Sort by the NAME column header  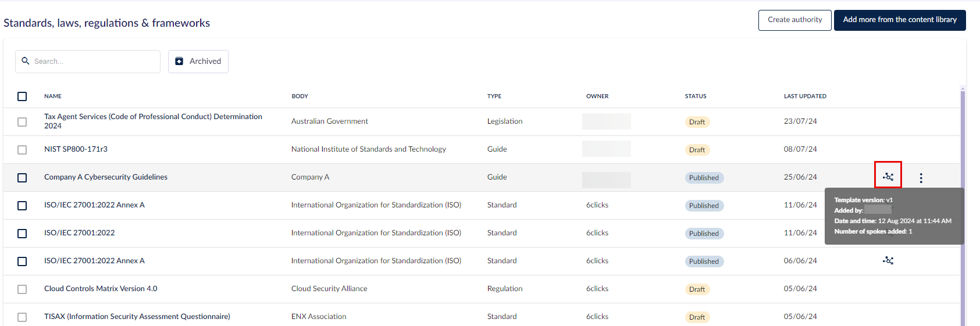pos(53,96)
